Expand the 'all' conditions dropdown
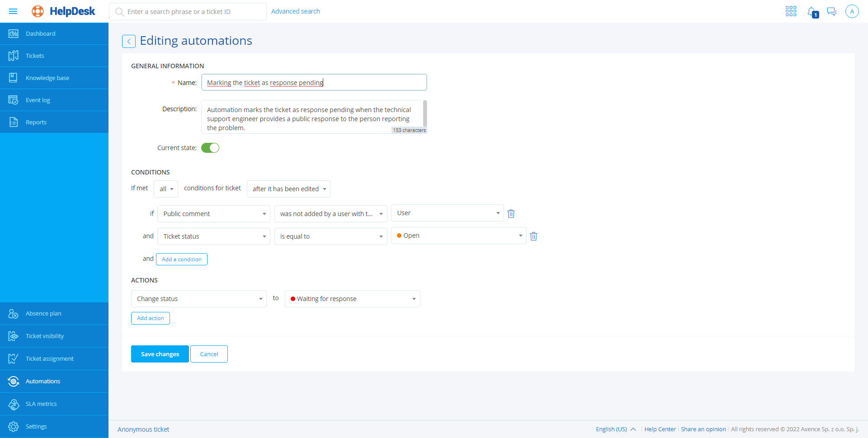 pos(166,189)
